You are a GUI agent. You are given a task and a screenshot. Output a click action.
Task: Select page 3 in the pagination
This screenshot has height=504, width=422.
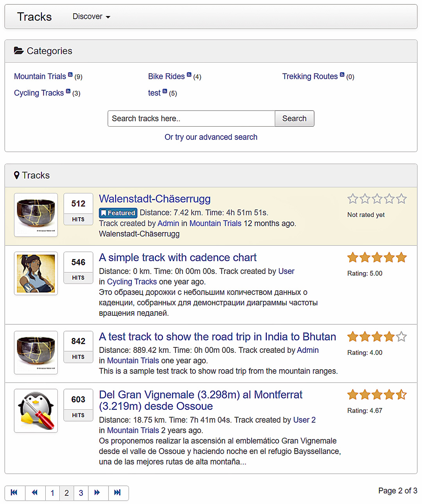click(x=81, y=493)
